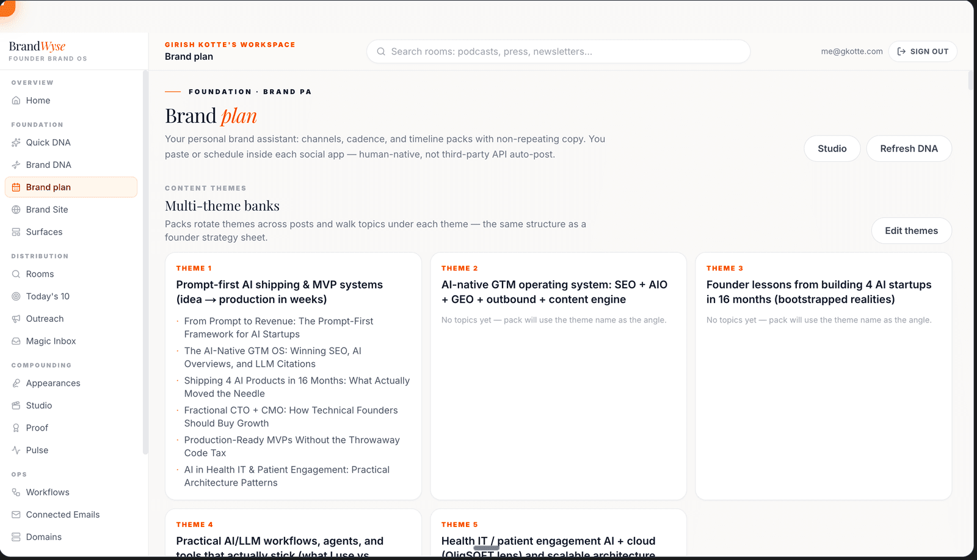Click the sidebar scrollbar
This screenshot has height=560, width=977.
[x=145, y=263]
